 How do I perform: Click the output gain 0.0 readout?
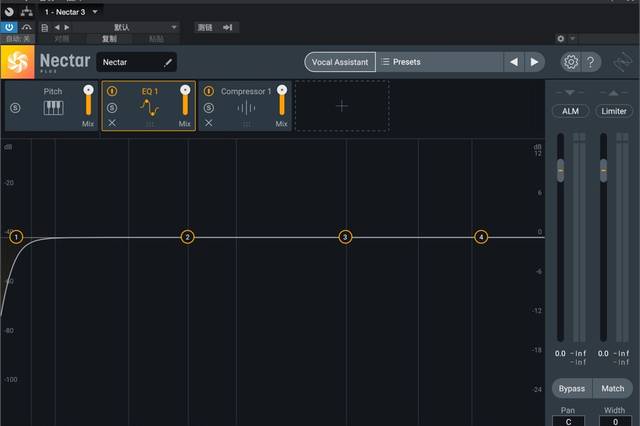click(x=603, y=353)
